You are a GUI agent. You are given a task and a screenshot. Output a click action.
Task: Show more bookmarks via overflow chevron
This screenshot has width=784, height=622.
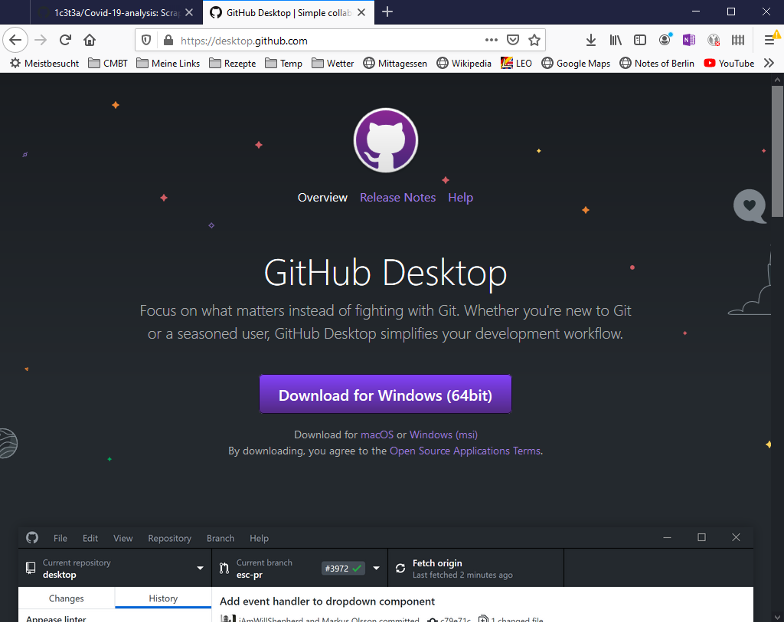pos(769,63)
